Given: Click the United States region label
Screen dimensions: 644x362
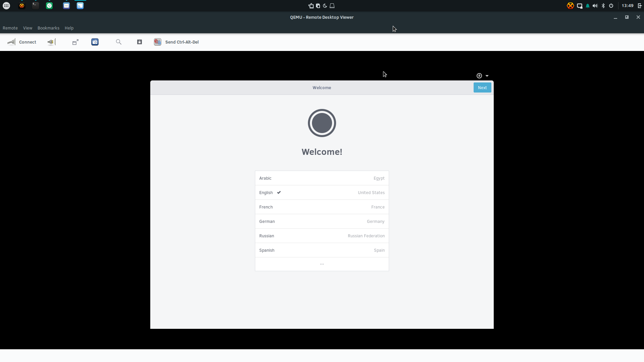Looking at the screenshot, I should [x=371, y=193].
